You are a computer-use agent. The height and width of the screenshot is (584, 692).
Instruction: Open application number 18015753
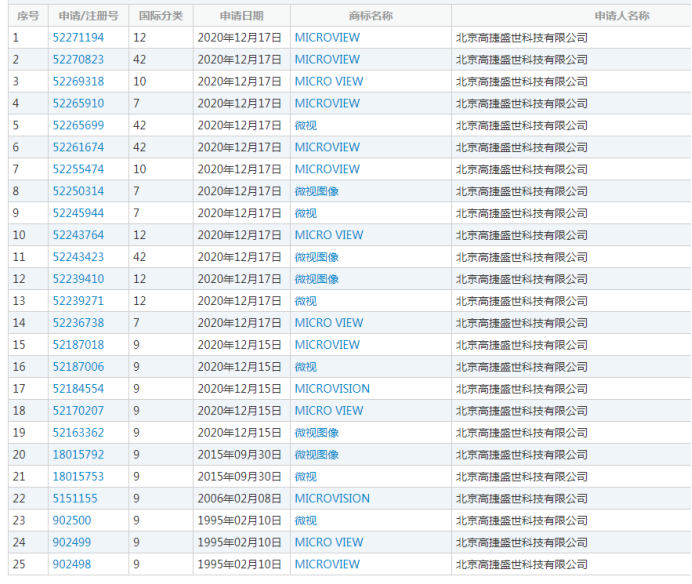tap(78, 477)
